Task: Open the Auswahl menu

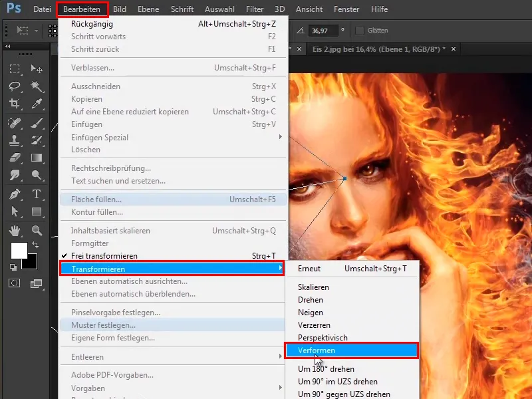Action: (x=219, y=9)
